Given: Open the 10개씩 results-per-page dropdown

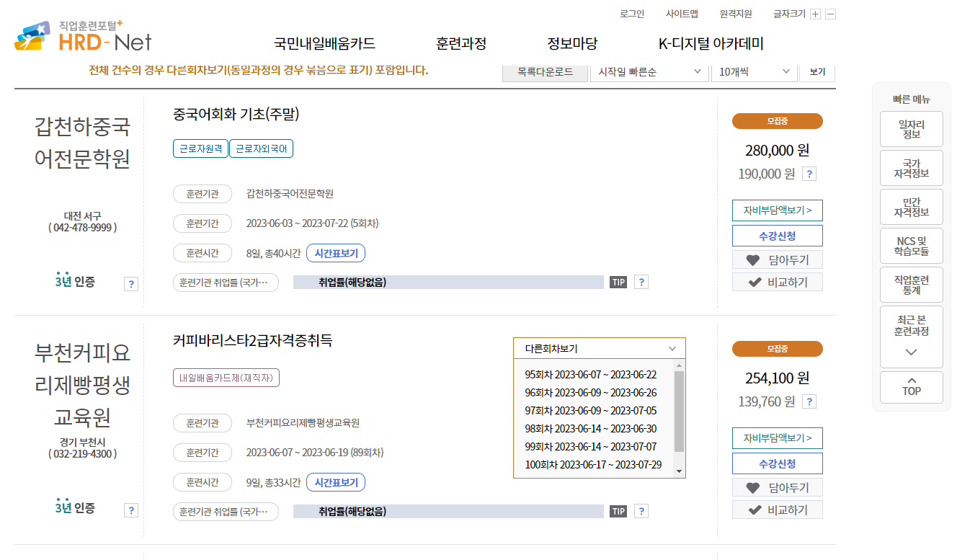Looking at the screenshot, I should pyautogui.click(x=752, y=71).
